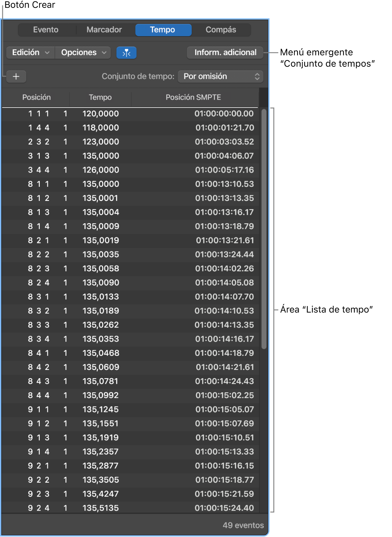The height and width of the screenshot is (537, 392).
Task: Click SMPTE position 01:00:14:02.26
Action: click(x=224, y=269)
